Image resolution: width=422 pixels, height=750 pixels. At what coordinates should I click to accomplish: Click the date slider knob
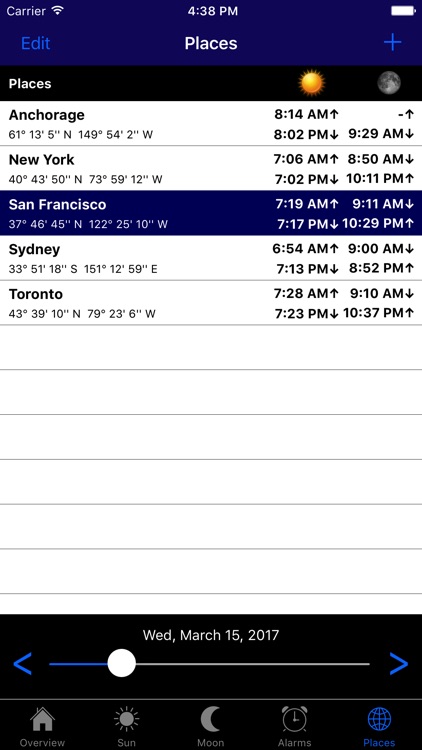click(x=122, y=663)
